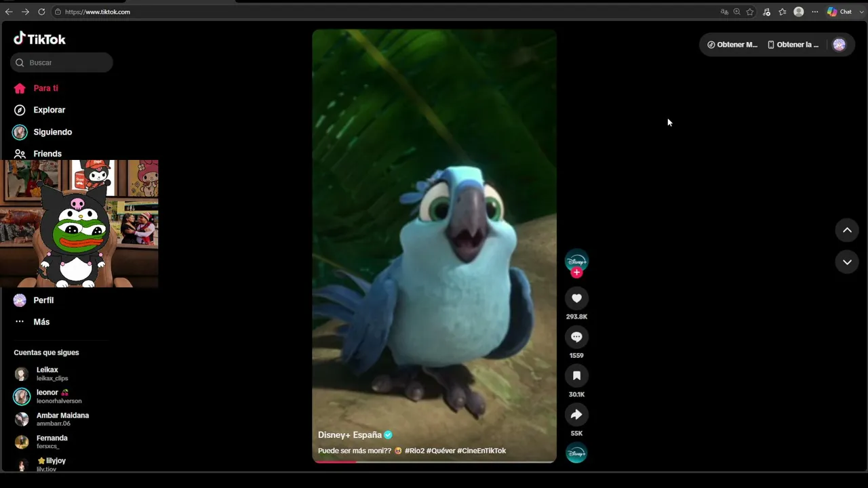Image resolution: width=868 pixels, height=488 pixels.
Task: Open the account avatar menu top right
Action: click(840, 45)
